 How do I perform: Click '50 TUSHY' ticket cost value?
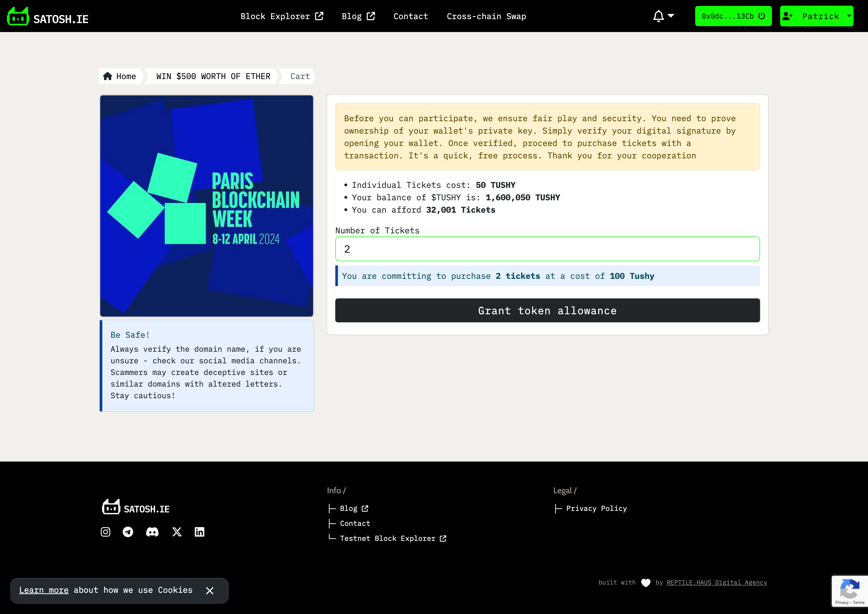tap(496, 185)
